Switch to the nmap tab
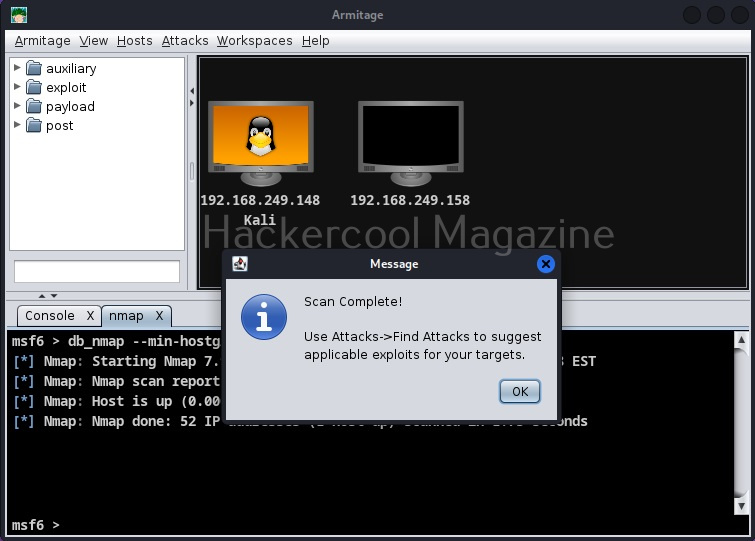This screenshot has height=541, width=755. click(x=126, y=316)
